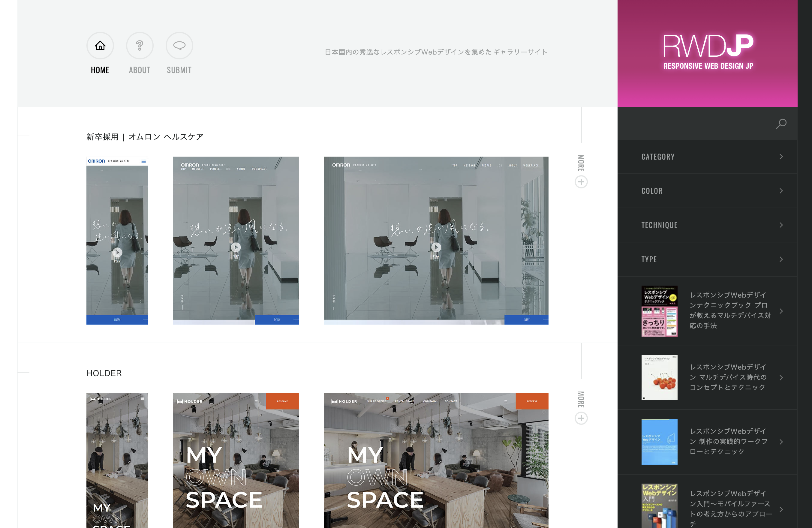This screenshot has width=812, height=528.
Task: Open 制作の実践的ワークフロー book link
Action: (729, 441)
